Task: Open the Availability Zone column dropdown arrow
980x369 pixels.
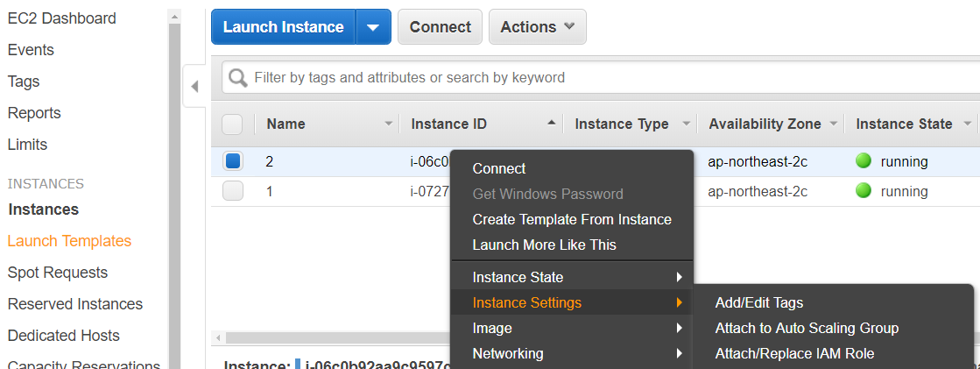Action: coord(833,124)
